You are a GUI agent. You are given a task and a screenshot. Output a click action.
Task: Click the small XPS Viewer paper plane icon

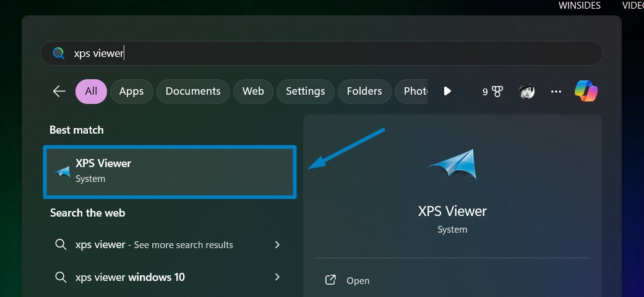(62, 171)
